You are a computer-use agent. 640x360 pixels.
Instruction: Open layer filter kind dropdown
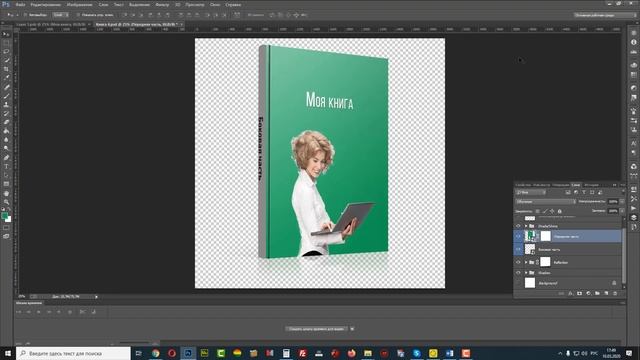pos(531,192)
